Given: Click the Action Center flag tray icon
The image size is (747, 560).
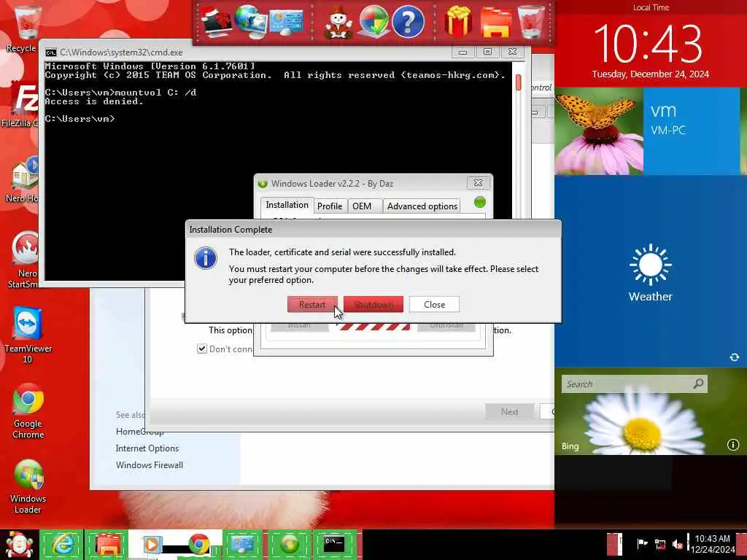Looking at the screenshot, I should (642, 544).
